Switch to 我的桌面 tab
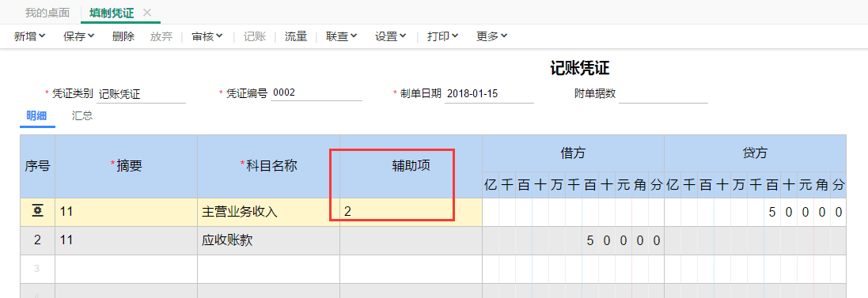Viewport: 868px width, 298px height. 47,12
